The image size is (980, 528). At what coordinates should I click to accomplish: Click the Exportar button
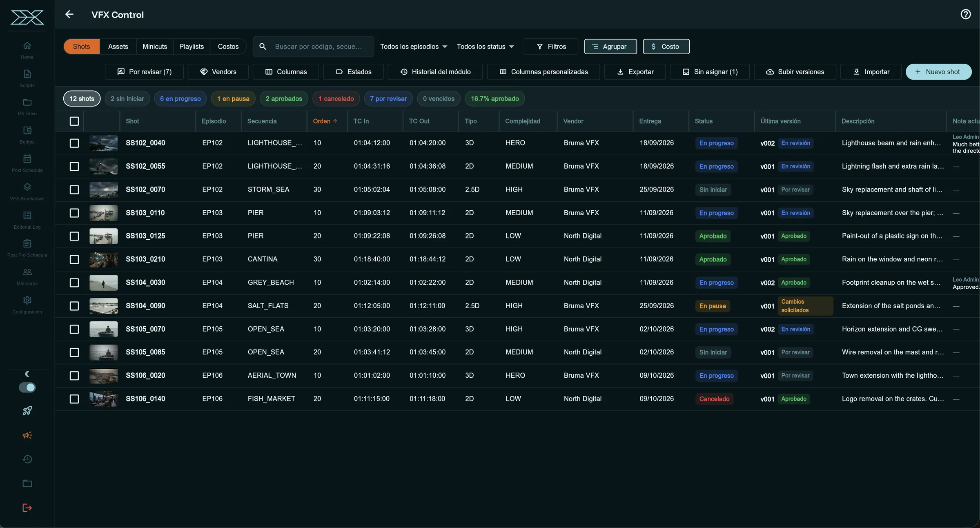(635, 72)
